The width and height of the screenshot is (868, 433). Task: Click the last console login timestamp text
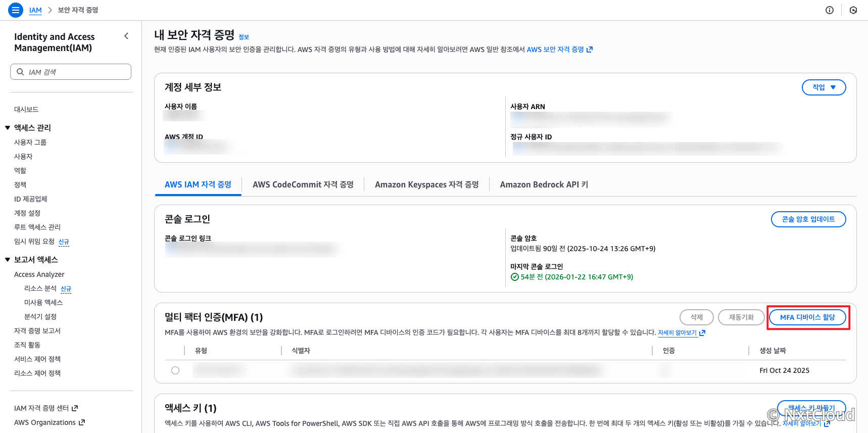click(577, 277)
